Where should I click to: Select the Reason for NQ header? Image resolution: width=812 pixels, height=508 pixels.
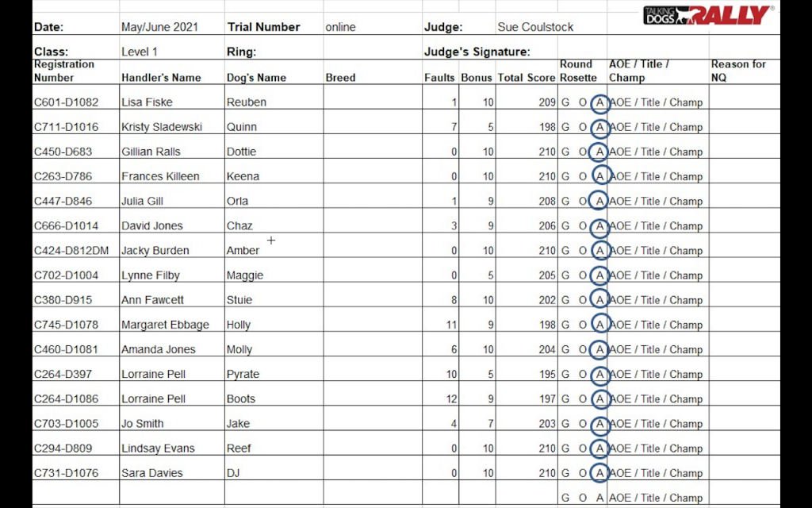[x=738, y=71]
